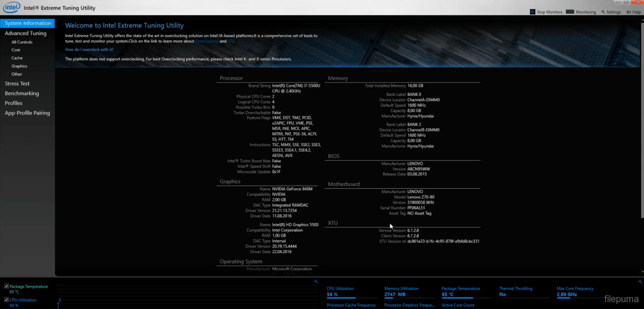The height and width of the screenshot is (309, 644).
Task: Open Benchmarking from the sidebar
Action: point(22,93)
